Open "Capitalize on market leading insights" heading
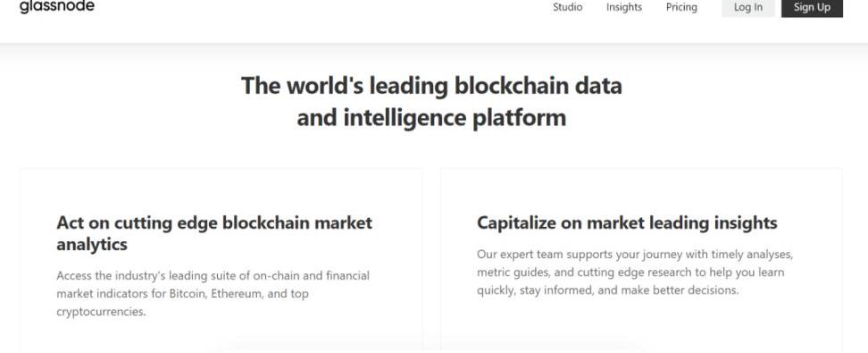The width and height of the screenshot is (868, 353). click(x=627, y=223)
